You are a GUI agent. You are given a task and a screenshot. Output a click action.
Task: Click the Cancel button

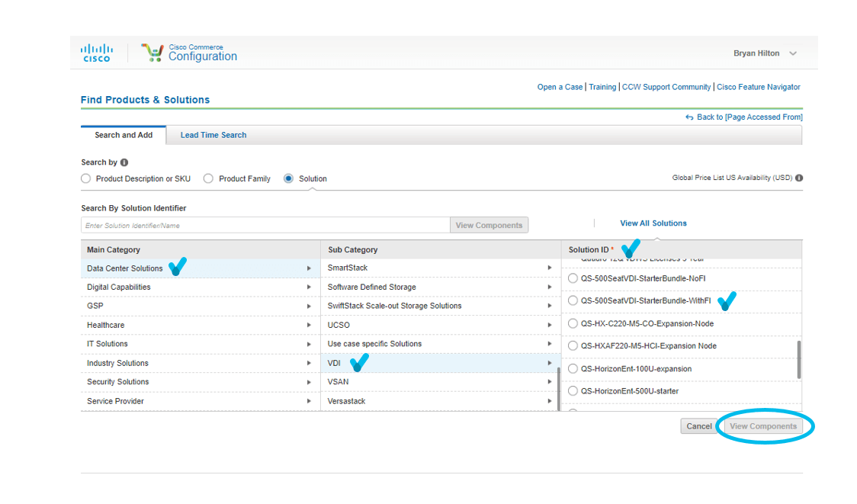[699, 426]
